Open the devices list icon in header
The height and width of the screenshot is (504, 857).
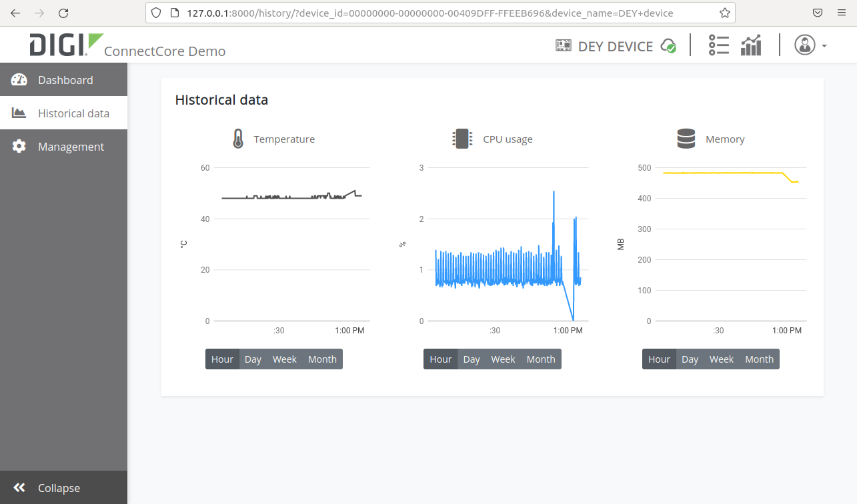(x=718, y=45)
